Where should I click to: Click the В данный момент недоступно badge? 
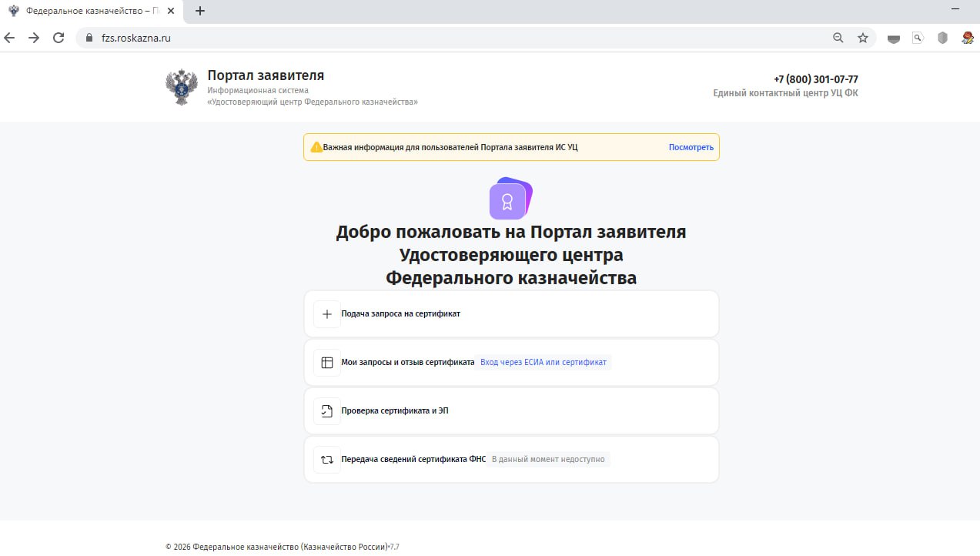(548, 459)
